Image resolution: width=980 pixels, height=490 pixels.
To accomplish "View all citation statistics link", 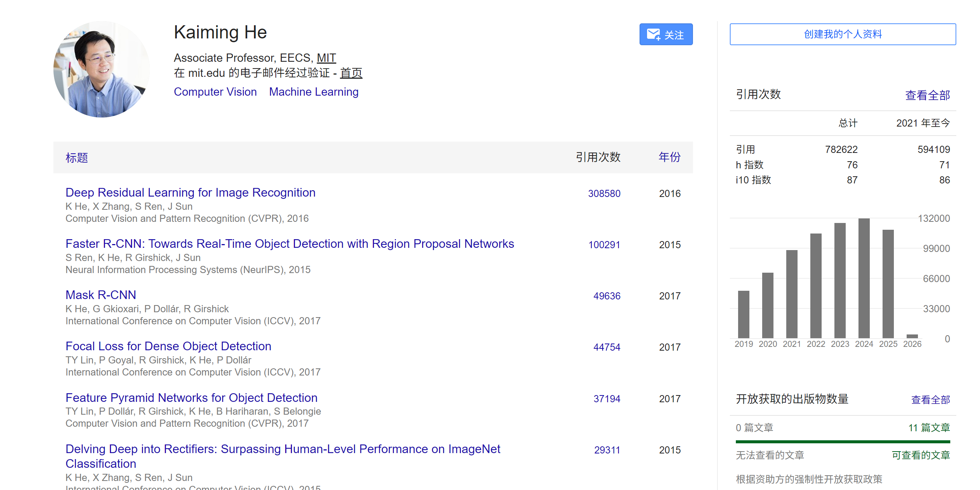I will click(x=927, y=95).
